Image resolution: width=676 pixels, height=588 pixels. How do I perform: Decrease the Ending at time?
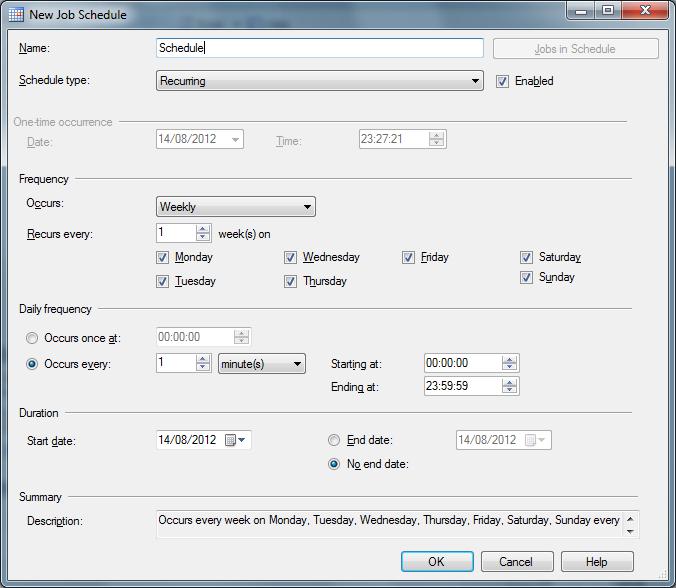509,390
